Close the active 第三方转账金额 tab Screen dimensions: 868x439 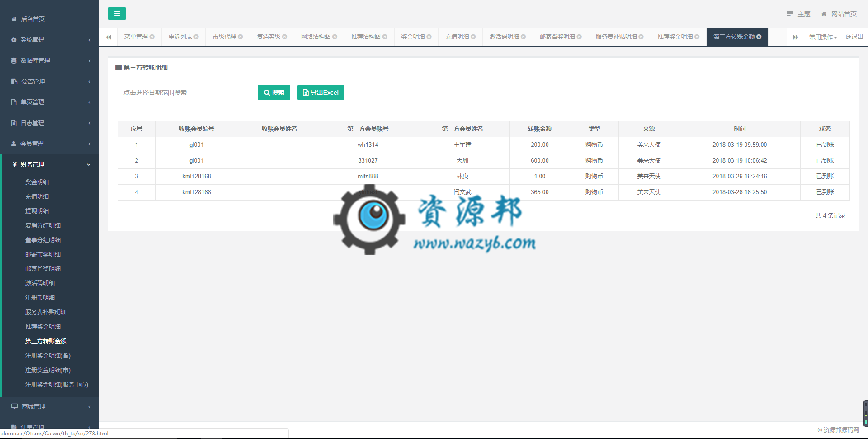pyautogui.click(x=759, y=37)
